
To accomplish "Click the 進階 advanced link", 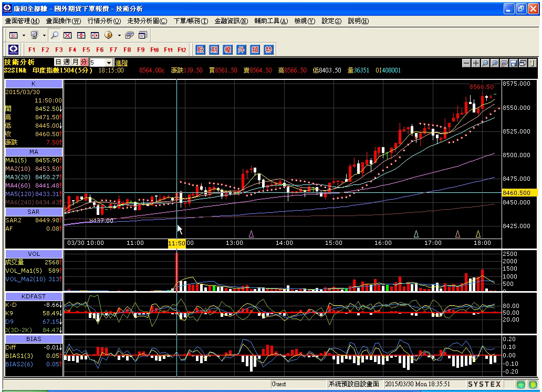I will [x=121, y=63].
